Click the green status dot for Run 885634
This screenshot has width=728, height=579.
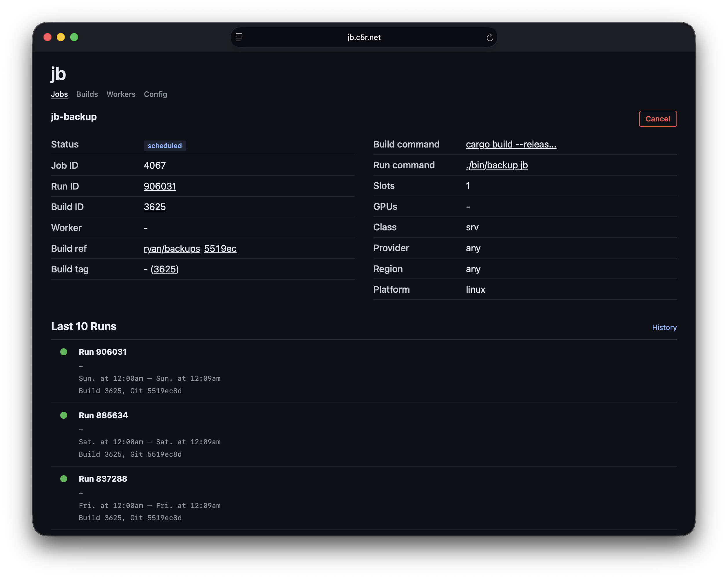point(63,415)
